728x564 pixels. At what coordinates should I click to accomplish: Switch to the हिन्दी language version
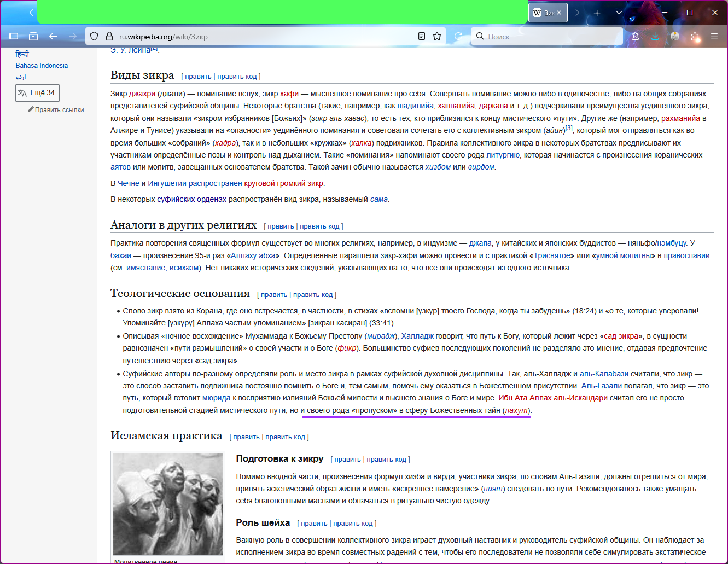22,54
